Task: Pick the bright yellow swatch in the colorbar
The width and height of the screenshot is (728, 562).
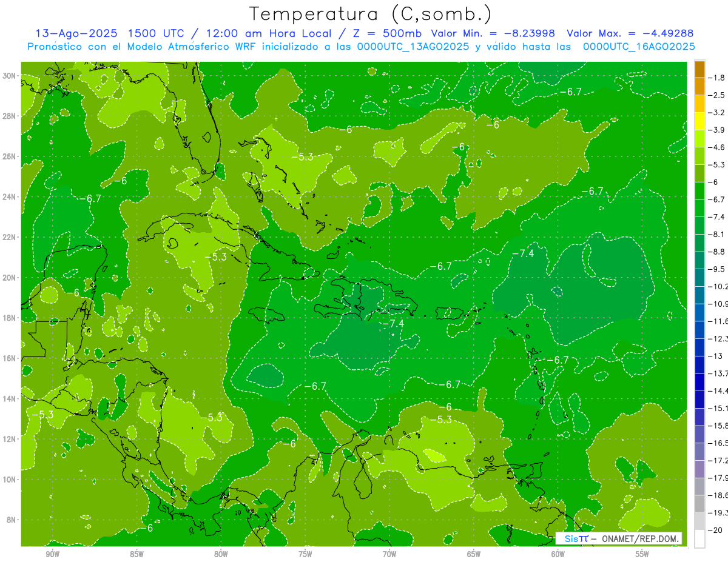Action: (699, 121)
